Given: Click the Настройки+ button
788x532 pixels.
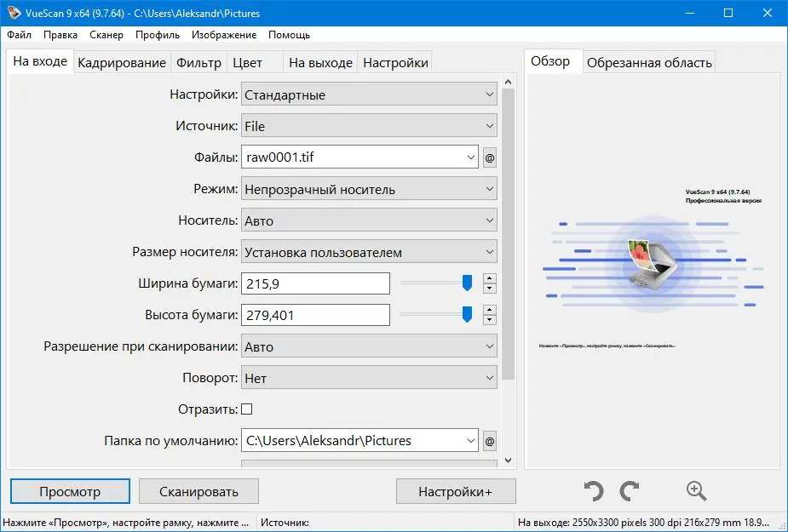Looking at the screenshot, I should [455, 491].
